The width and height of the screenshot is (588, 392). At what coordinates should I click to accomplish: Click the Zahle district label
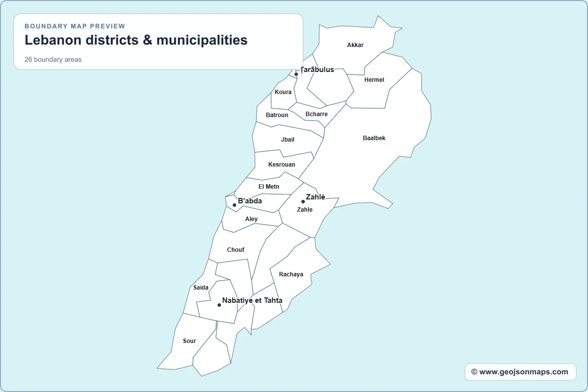coord(305,210)
